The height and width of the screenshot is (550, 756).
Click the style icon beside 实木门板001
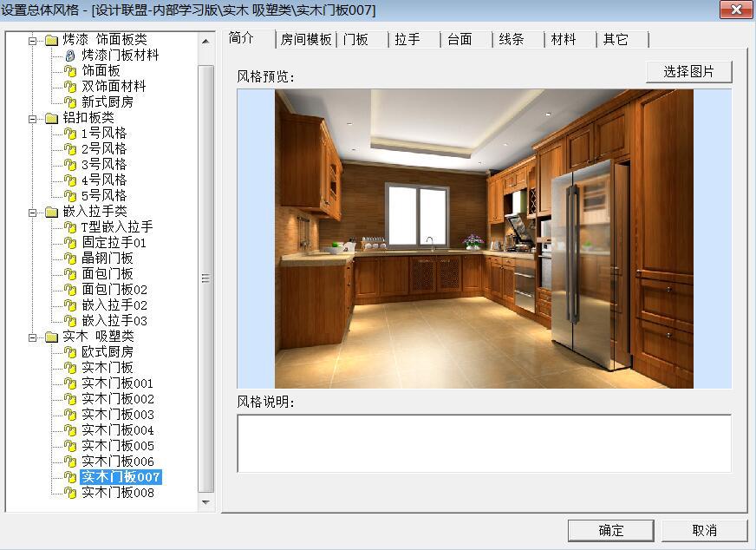[70, 383]
